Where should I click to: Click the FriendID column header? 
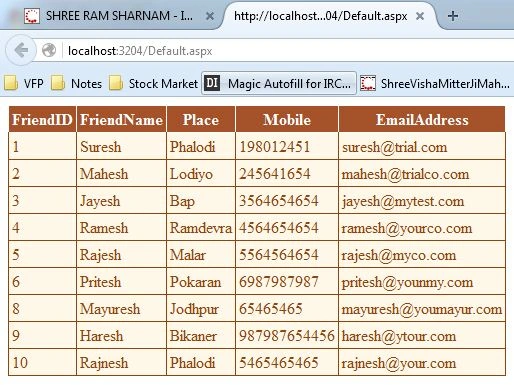point(42,119)
